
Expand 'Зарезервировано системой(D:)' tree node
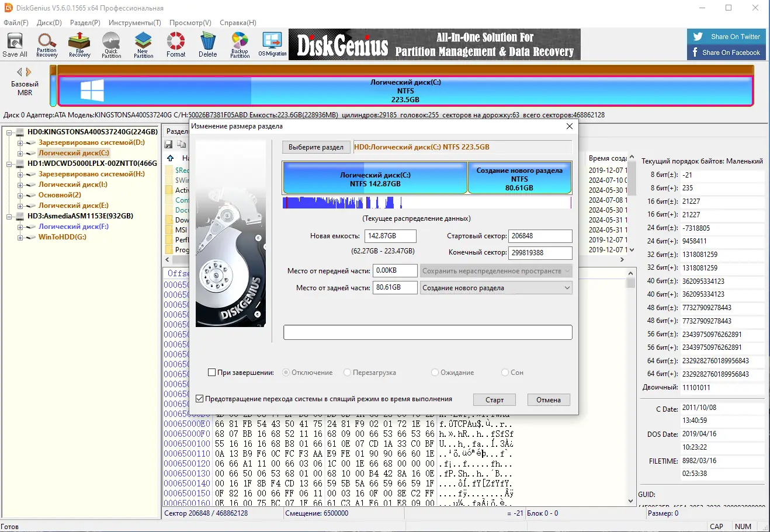(x=20, y=143)
